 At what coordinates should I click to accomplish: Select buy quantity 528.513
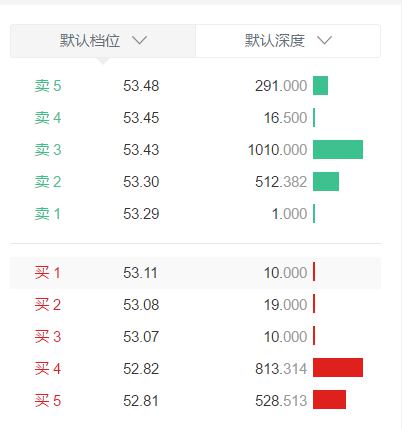coord(281,401)
